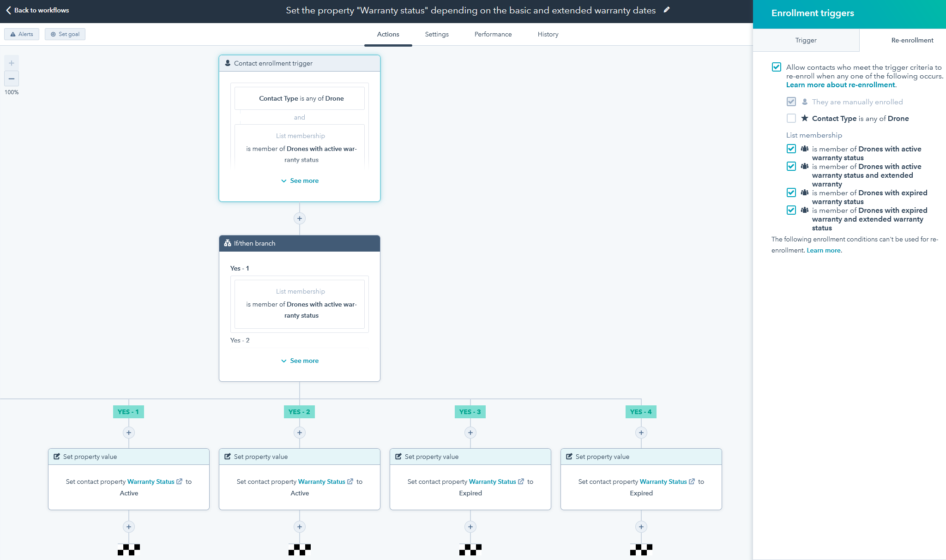Uncheck Drones with expired warranty status membership

tap(791, 193)
